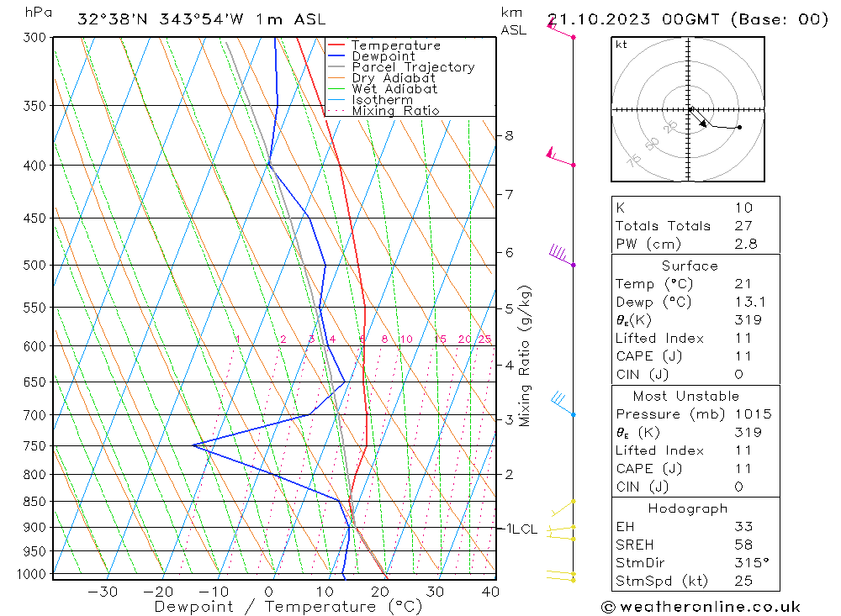Click the SREH value 58
This screenshot has width=841, height=616.
click(x=744, y=545)
